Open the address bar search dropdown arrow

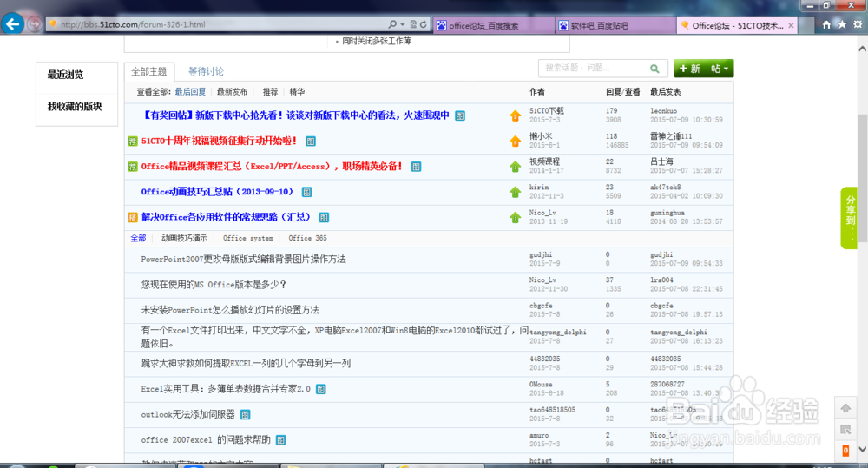tap(403, 24)
